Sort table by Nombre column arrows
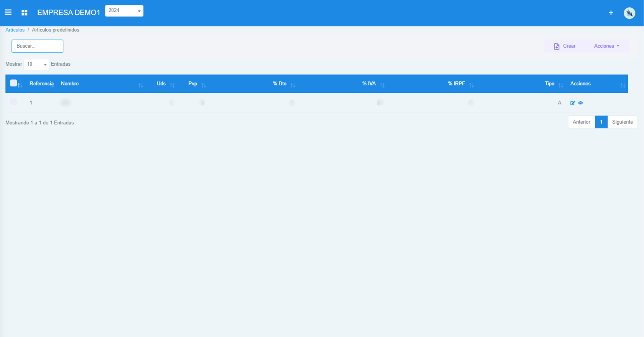Viewport: 644px width, 337px height. pos(141,85)
